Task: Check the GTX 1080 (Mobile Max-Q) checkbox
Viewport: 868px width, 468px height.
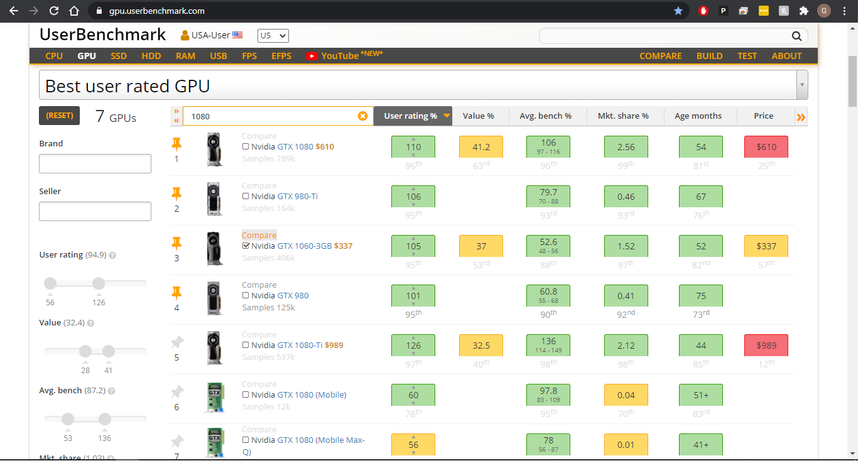Action: pos(246,440)
